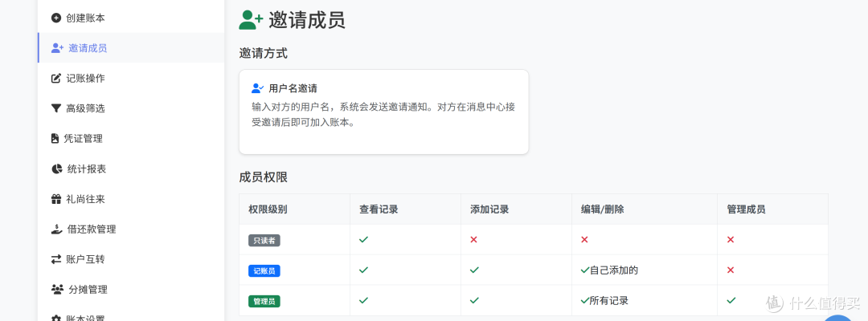
Task: Click the green 管理员 badge
Action: [x=264, y=301]
